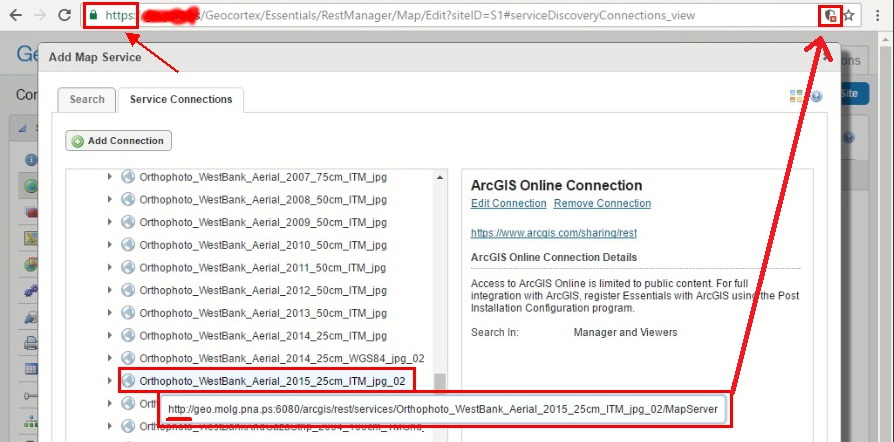Expand the Orthophoto_WestBank_Aerial_2007_75cm_ITM_jpg node
Image resolution: width=894 pixels, height=442 pixels.
[x=109, y=177]
